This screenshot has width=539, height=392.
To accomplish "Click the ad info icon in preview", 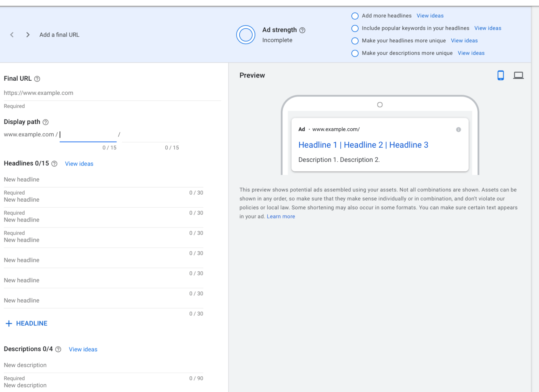I will 458,129.
